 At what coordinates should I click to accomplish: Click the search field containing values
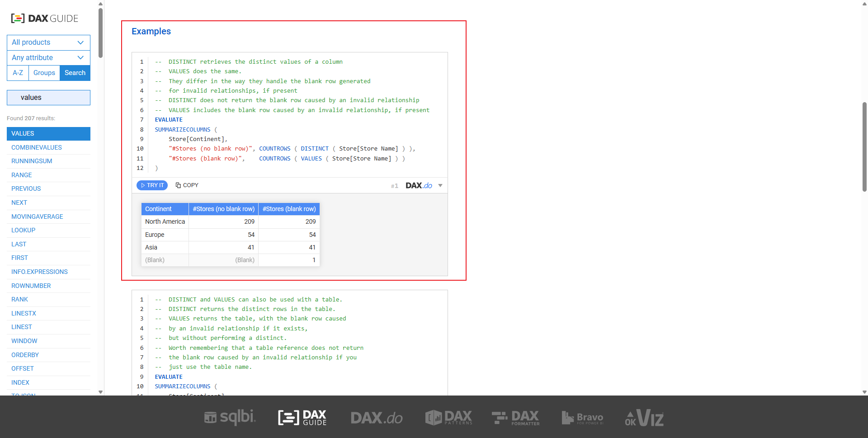48,98
